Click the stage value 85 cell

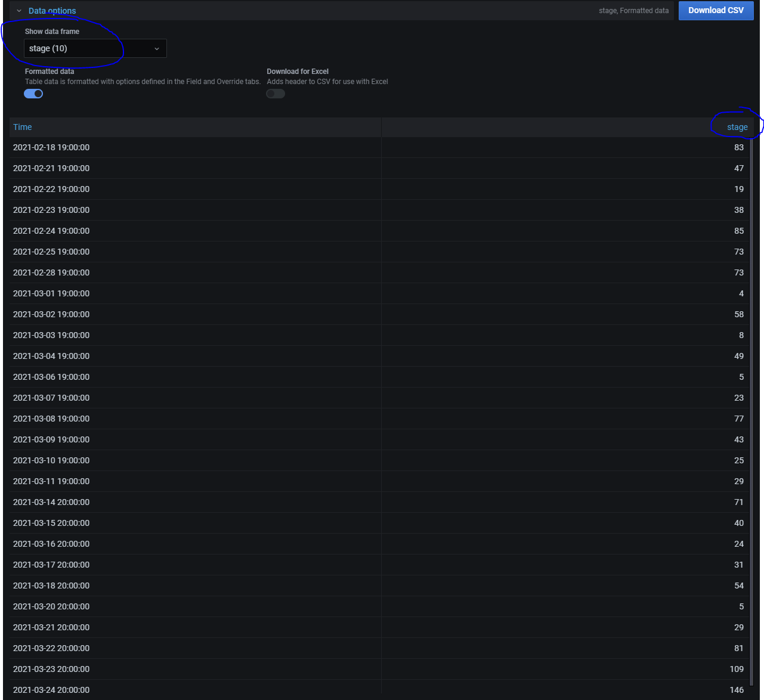click(738, 230)
